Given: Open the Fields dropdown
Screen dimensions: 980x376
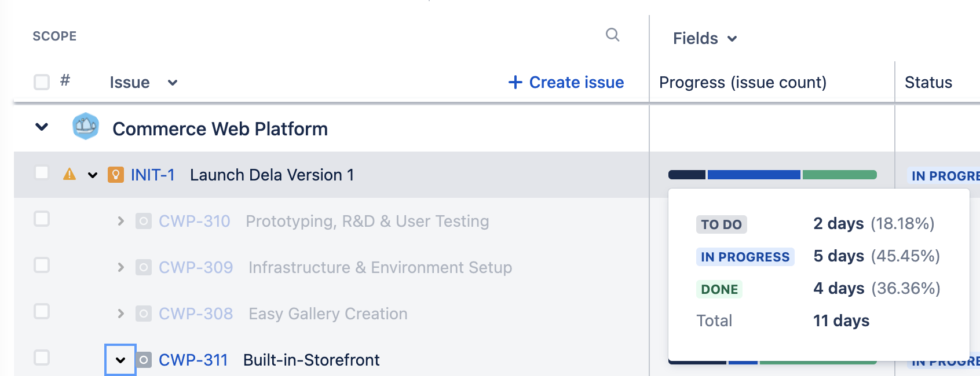Looking at the screenshot, I should click(x=705, y=38).
